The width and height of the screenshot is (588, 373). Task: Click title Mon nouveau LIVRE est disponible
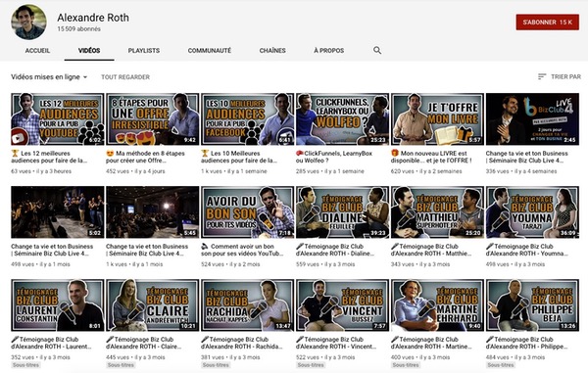point(431,157)
